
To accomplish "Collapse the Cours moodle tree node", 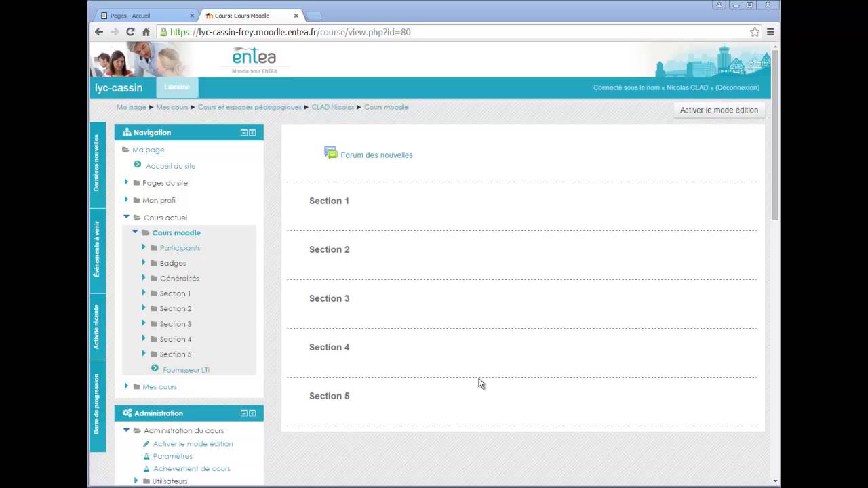I will (x=135, y=232).
